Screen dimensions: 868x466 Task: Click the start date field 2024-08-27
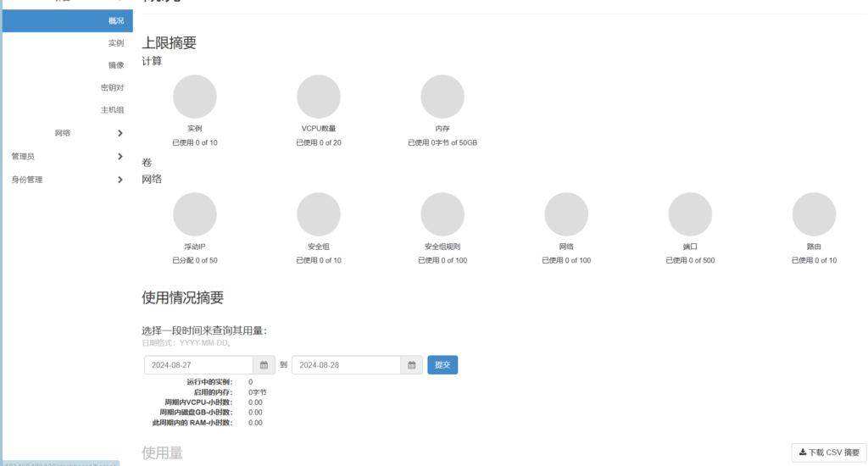tap(198, 365)
